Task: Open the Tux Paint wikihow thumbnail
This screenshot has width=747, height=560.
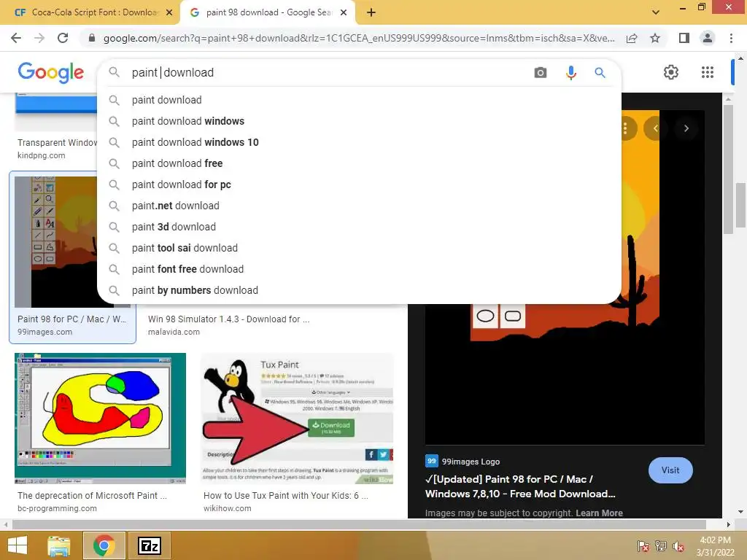Action: [x=298, y=419]
